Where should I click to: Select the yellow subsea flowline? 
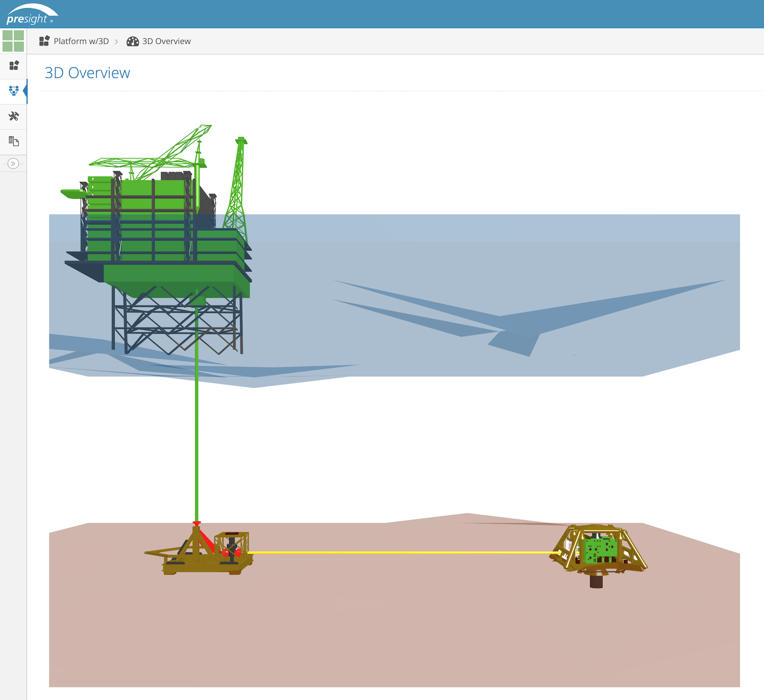[402, 552]
